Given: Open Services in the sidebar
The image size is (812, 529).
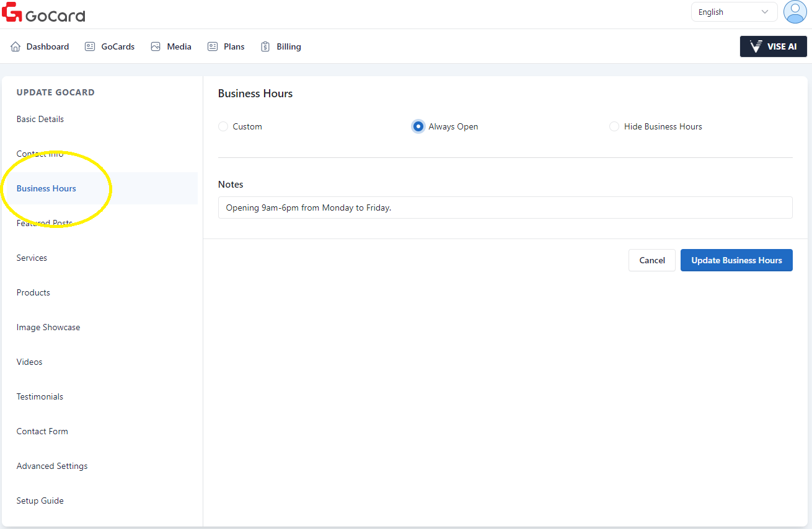Looking at the screenshot, I should pyautogui.click(x=32, y=258).
